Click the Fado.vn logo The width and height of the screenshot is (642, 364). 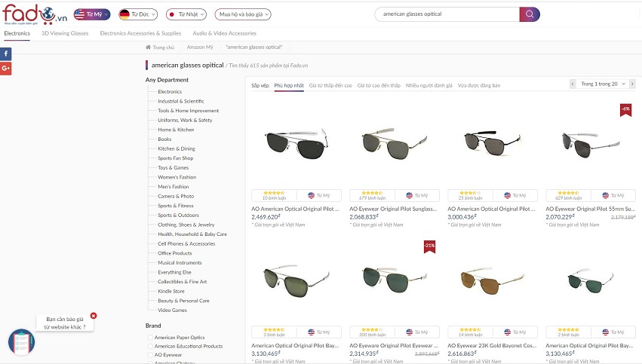click(35, 14)
